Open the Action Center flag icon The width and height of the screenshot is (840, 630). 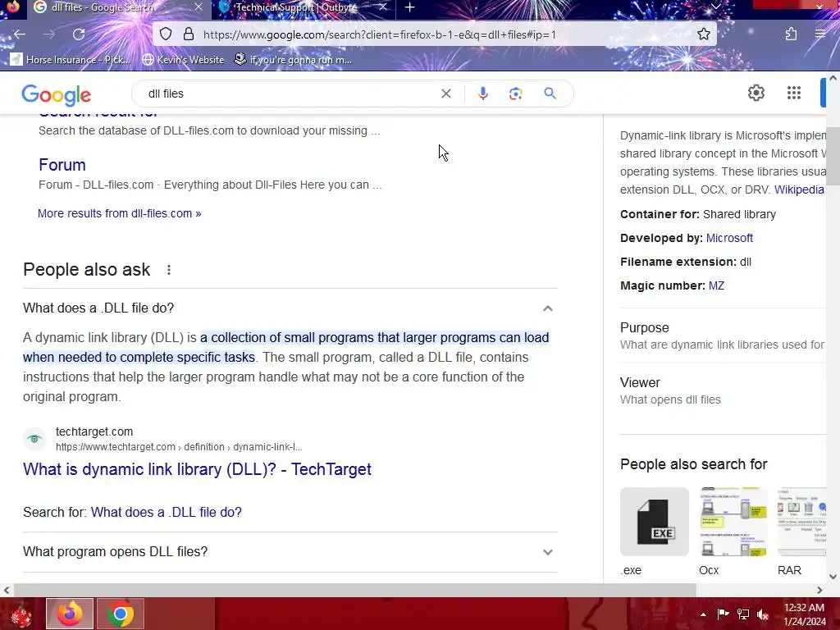[x=723, y=614]
